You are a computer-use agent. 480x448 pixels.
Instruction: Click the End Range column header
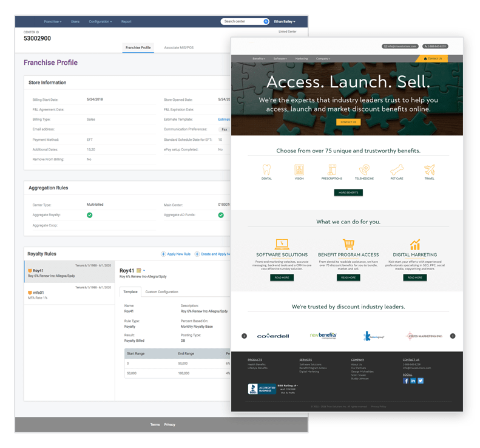coord(186,353)
